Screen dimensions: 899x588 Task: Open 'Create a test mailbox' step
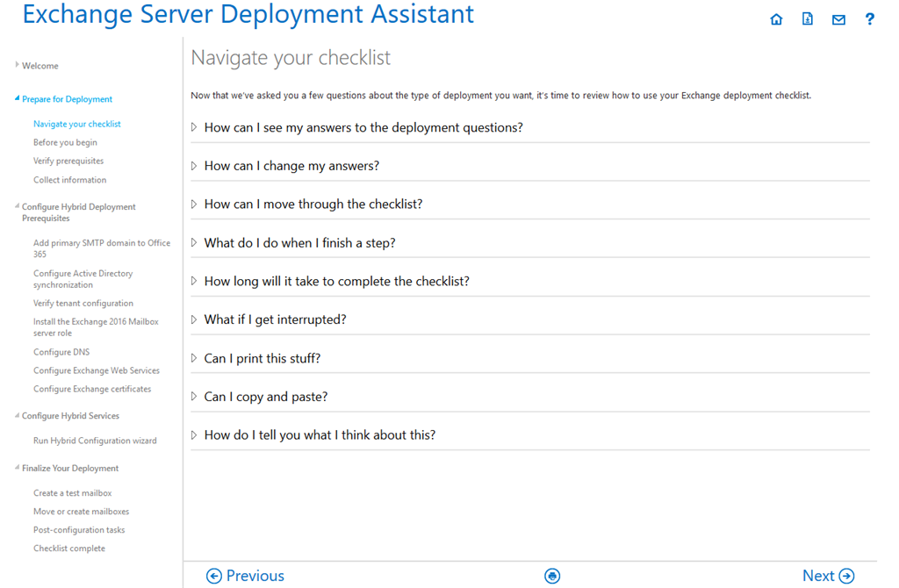point(72,493)
